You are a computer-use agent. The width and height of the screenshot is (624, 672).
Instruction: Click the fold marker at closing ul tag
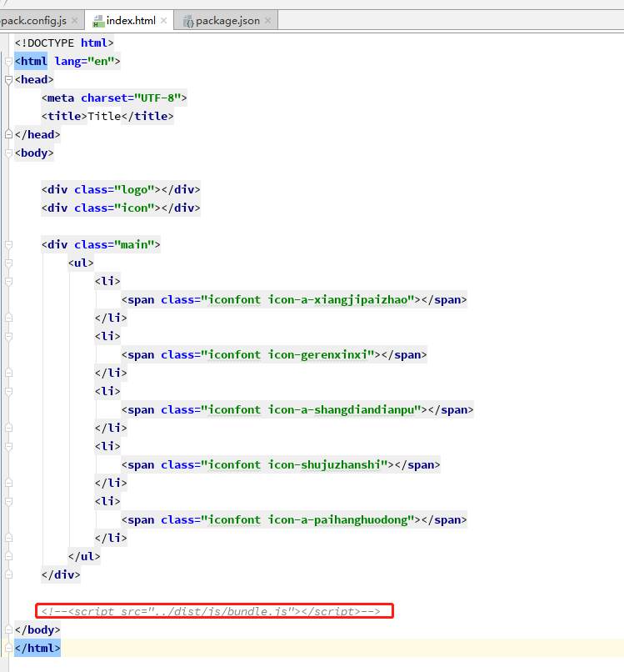[8, 556]
